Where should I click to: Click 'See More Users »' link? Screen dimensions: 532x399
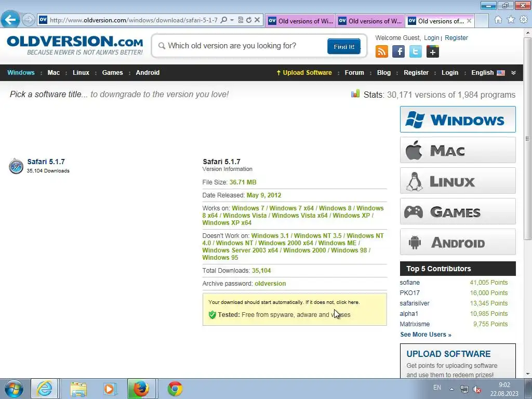click(425, 335)
